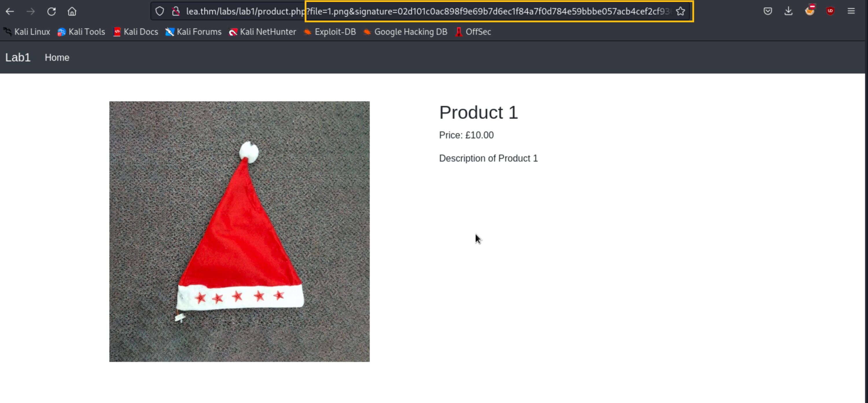This screenshot has width=868, height=403.
Task: Reload the current page
Action: tap(51, 12)
